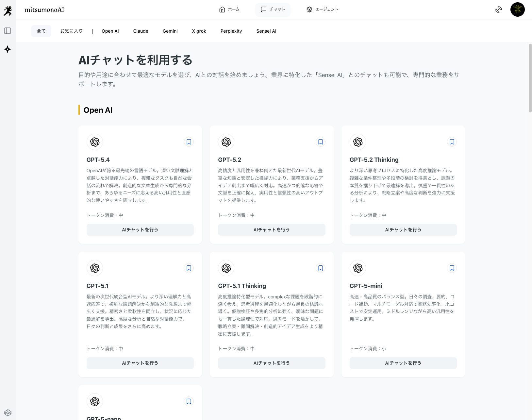
Task: Click the GPT-5.1 card title
Action: (98, 286)
